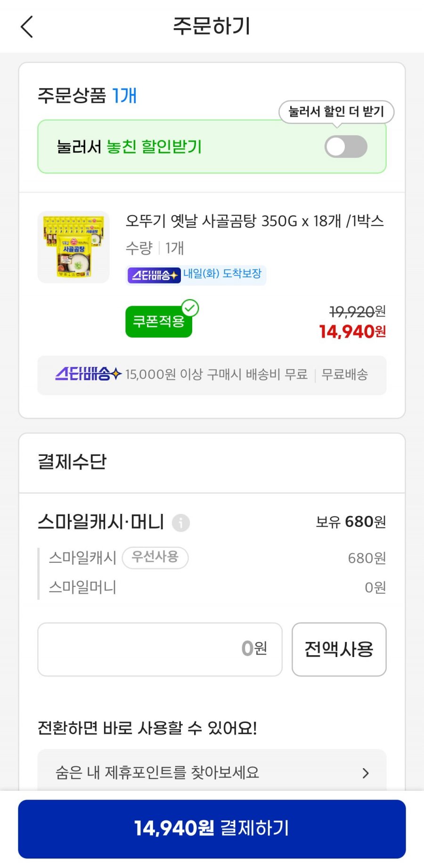The height and width of the screenshot is (868, 424).
Task: Tap the 내일(화) 도착보장 delivery label
Action: pyautogui.click(x=222, y=274)
